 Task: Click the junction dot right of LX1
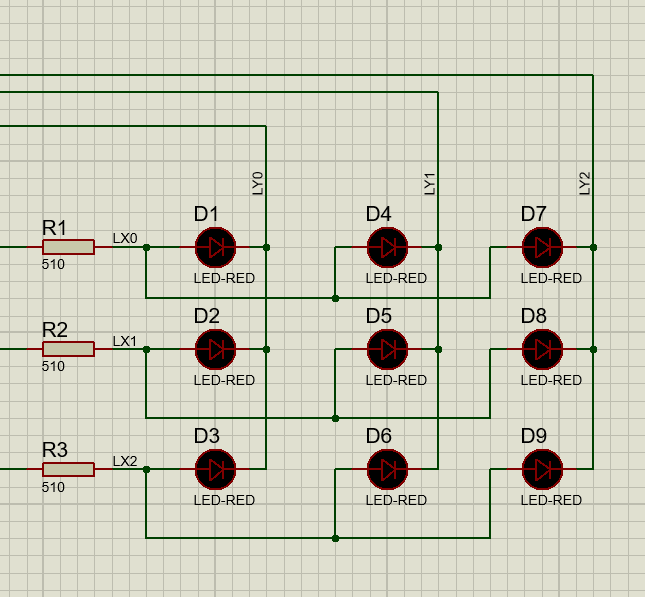(x=146, y=349)
